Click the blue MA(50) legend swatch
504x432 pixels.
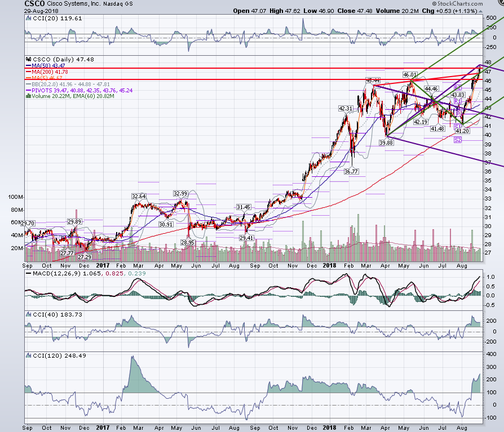pos(28,66)
